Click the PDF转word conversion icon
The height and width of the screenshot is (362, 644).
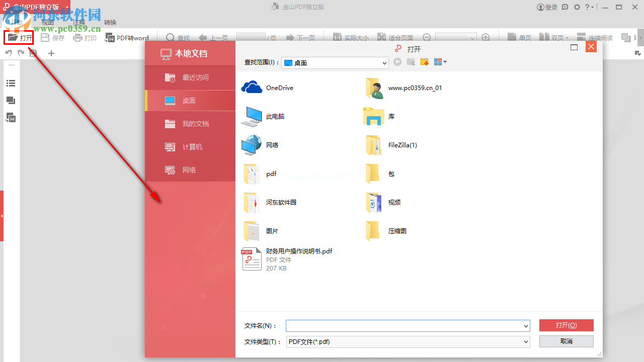click(110, 38)
